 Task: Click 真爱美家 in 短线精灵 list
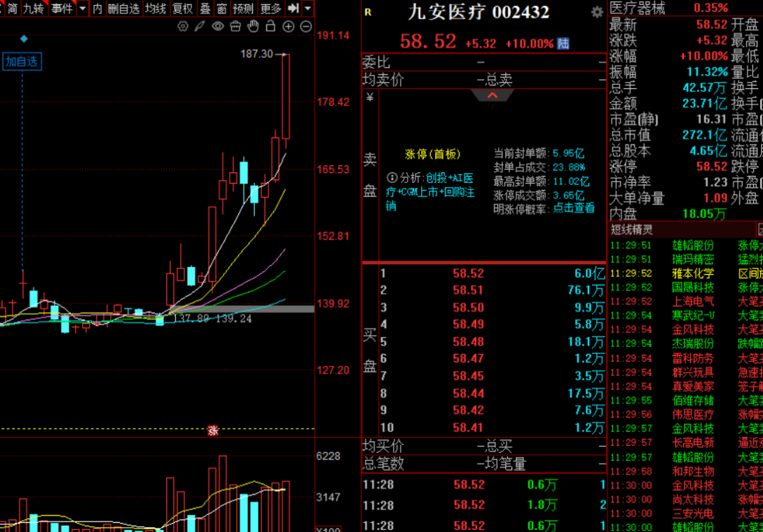[x=693, y=386]
